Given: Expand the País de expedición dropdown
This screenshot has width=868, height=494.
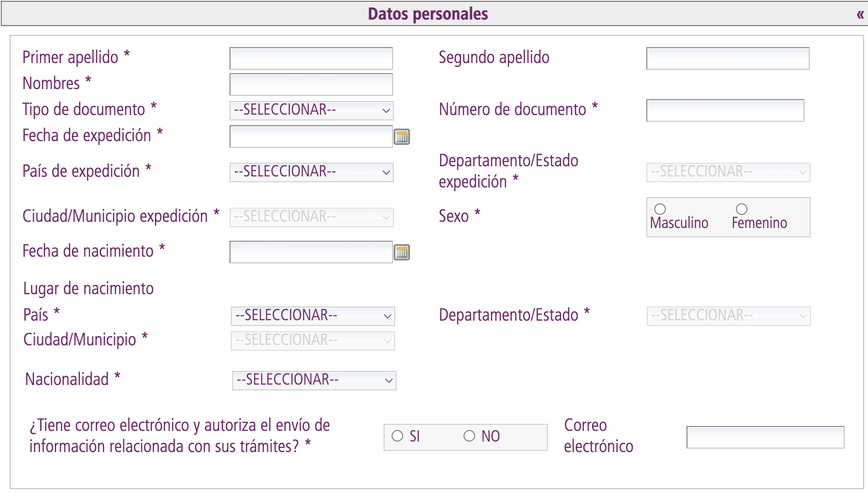Looking at the screenshot, I should pyautogui.click(x=311, y=172).
